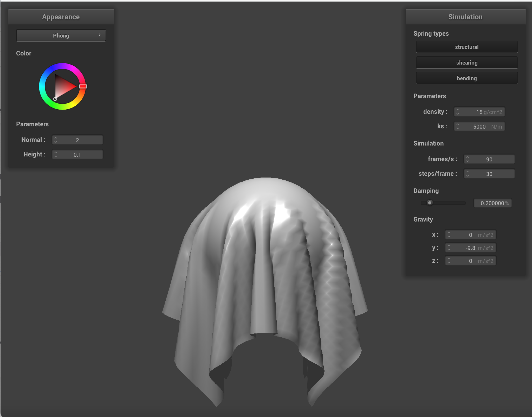Click the Height stepper arrows
This screenshot has height=417, width=532.
[x=56, y=154]
